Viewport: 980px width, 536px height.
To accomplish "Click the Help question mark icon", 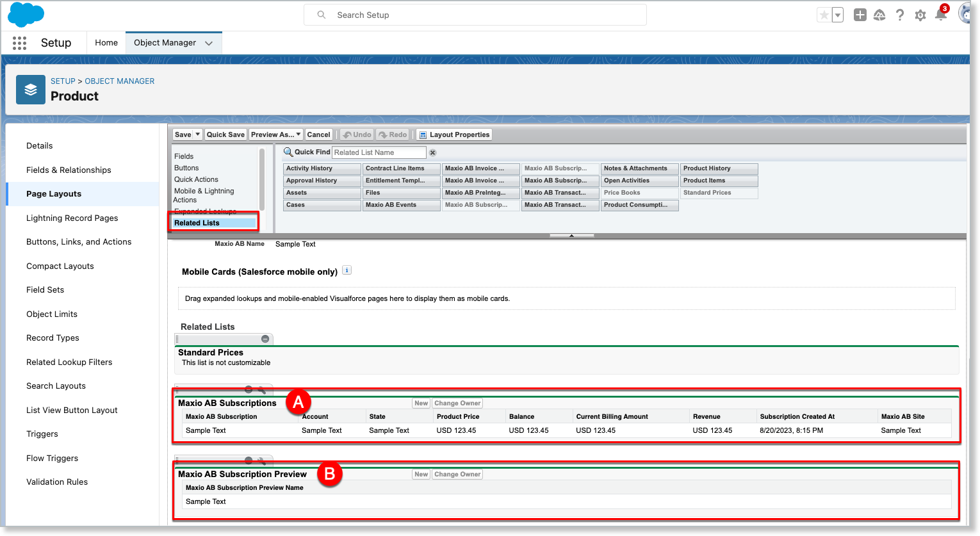I will (x=900, y=15).
